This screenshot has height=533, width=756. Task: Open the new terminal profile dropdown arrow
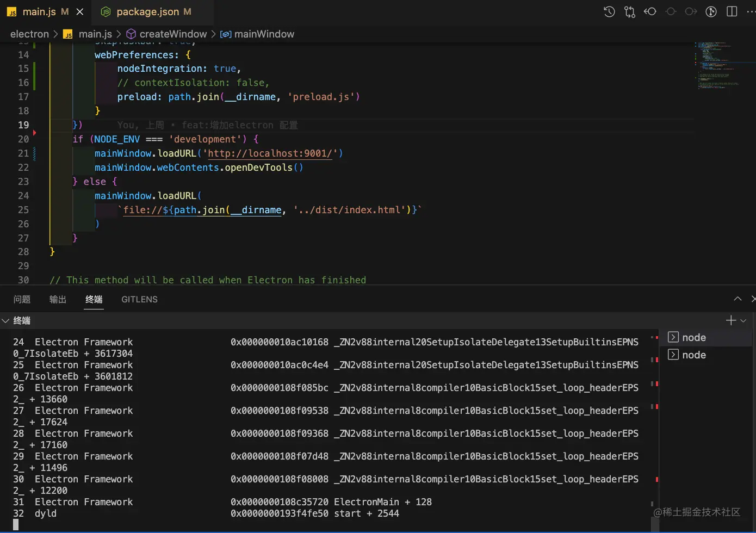click(743, 321)
